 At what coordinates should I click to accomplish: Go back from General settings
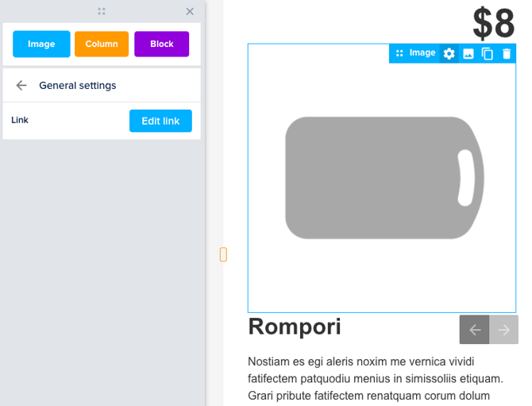pos(21,85)
